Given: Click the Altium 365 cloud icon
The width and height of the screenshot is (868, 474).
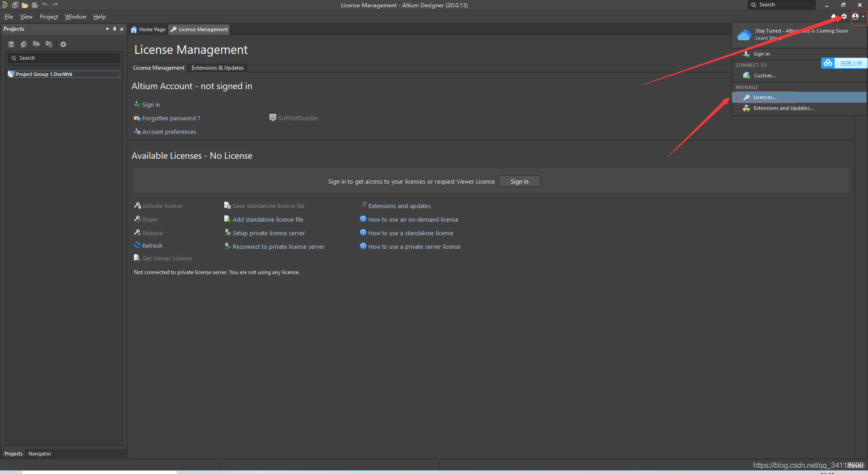Looking at the screenshot, I should pos(744,35).
